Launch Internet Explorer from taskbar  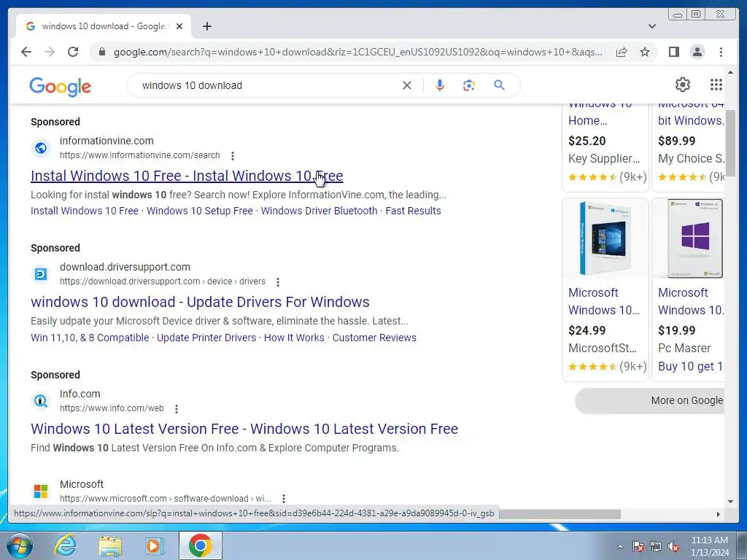click(65, 545)
